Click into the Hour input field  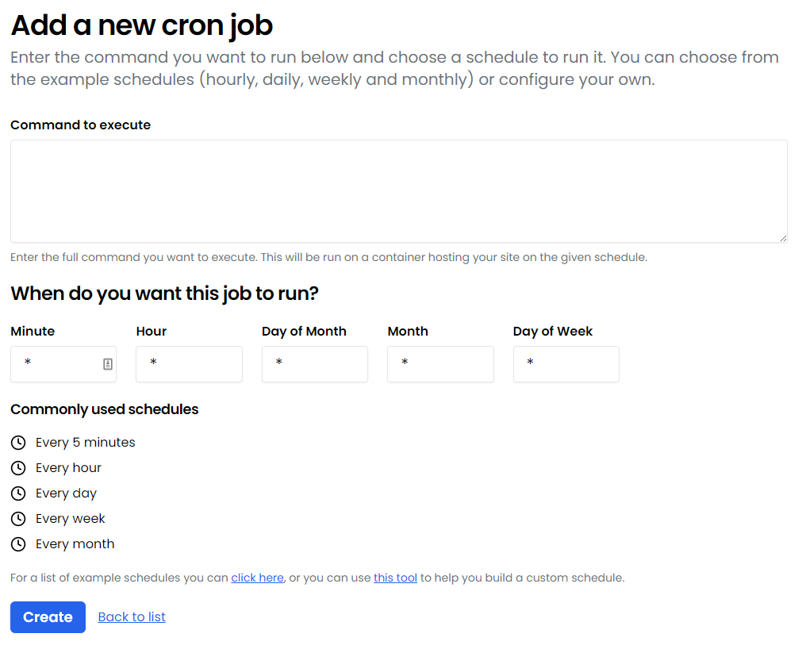tap(189, 364)
